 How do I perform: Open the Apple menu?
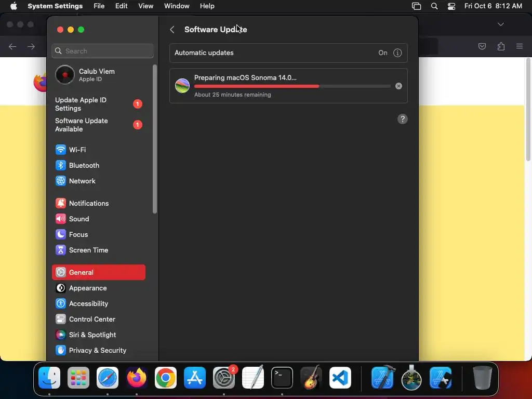point(14,6)
